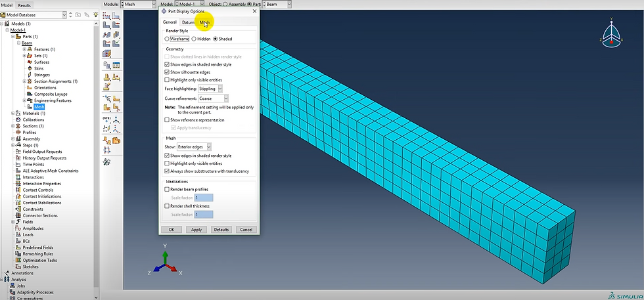Image resolution: width=644 pixels, height=300 pixels.
Task: Disable Always show substructure with translucency
Action: [167, 171]
